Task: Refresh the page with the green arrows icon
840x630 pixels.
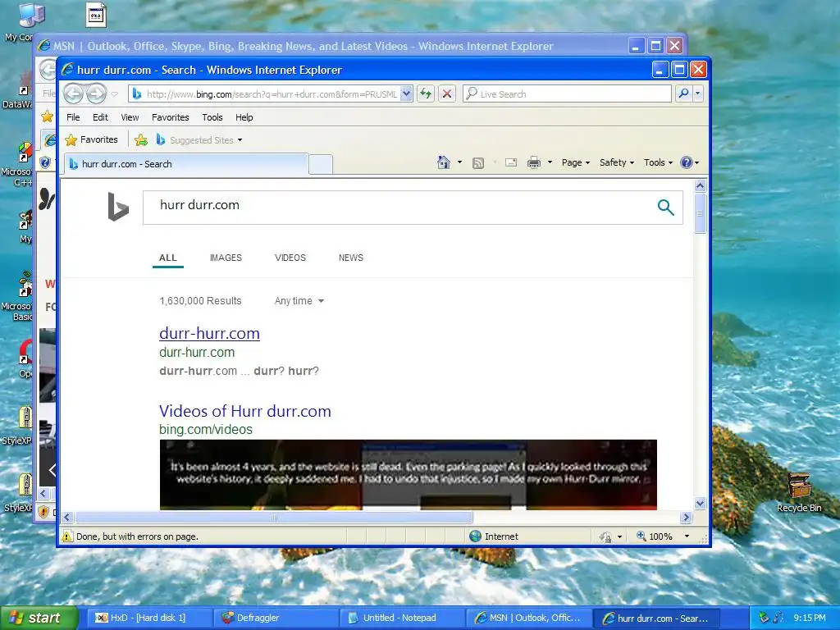Action: click(426, 94)
